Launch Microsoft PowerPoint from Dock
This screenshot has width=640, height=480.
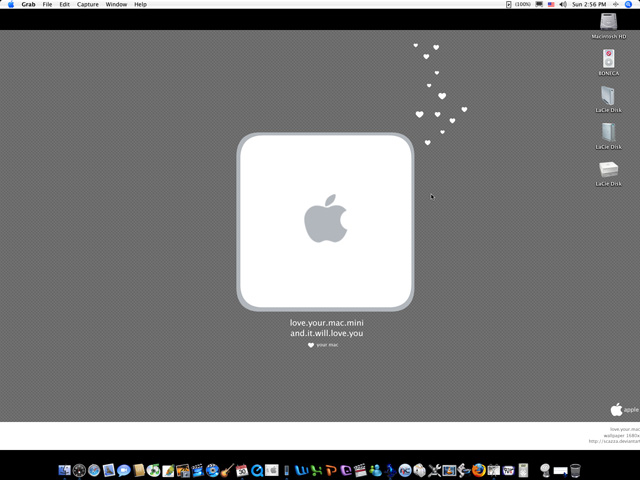(x=330, y=471)
